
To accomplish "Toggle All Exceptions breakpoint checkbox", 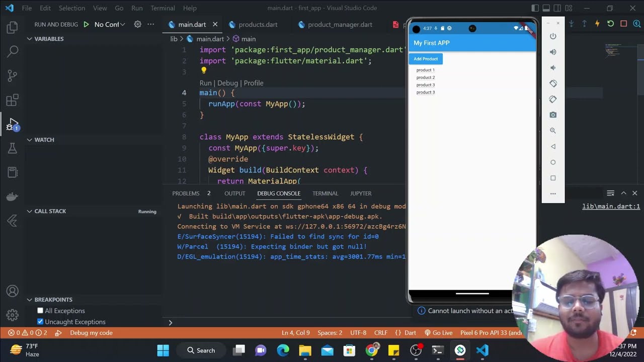I will (x=40, y=311).
